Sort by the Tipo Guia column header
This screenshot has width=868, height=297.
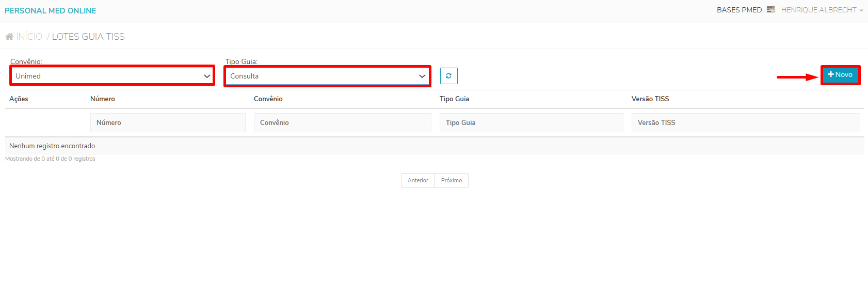(455, 99)
